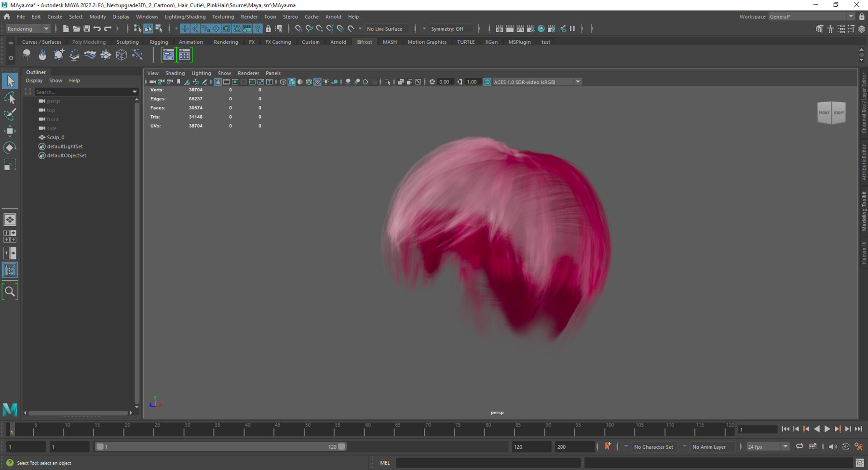868x470 pixels.
Task: Open a scene with the folder icon
Action: (76, 29)
